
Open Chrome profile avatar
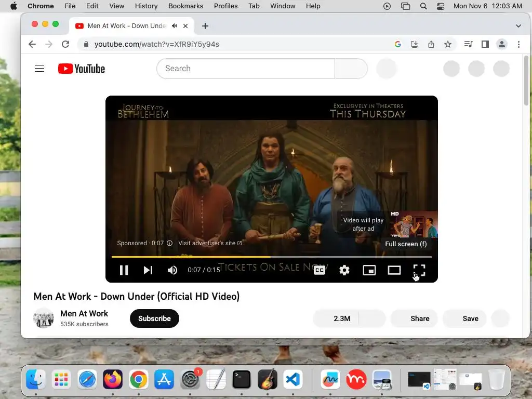tap(502, 44)
